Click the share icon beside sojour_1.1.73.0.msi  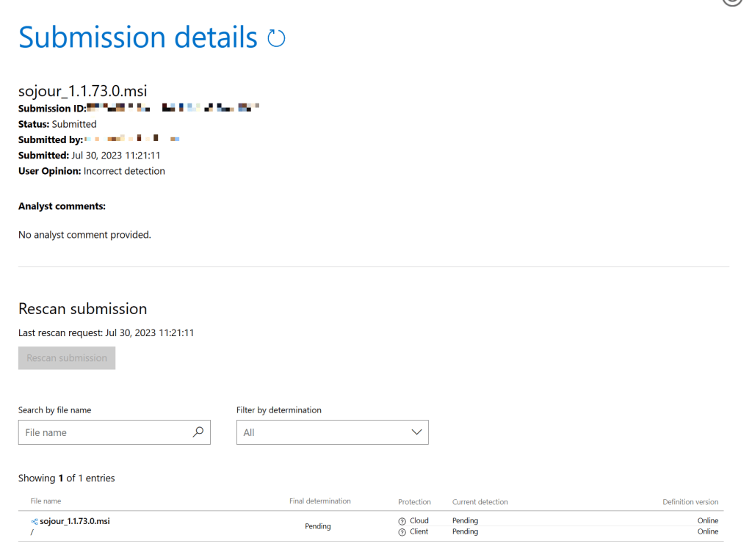(34, 521)
